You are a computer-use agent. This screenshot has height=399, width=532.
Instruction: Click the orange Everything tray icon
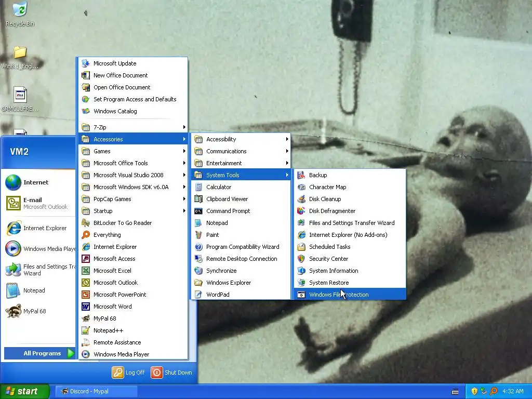(494, 391)
